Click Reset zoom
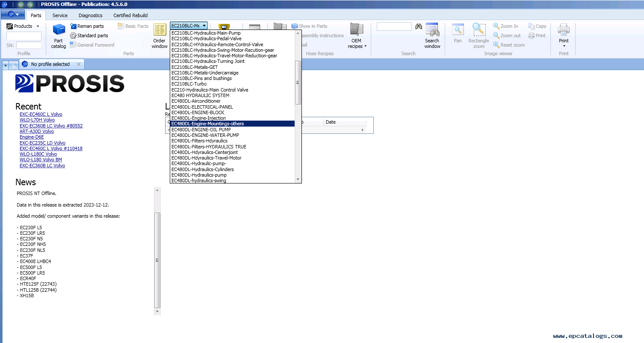 [x=509, y=45]
